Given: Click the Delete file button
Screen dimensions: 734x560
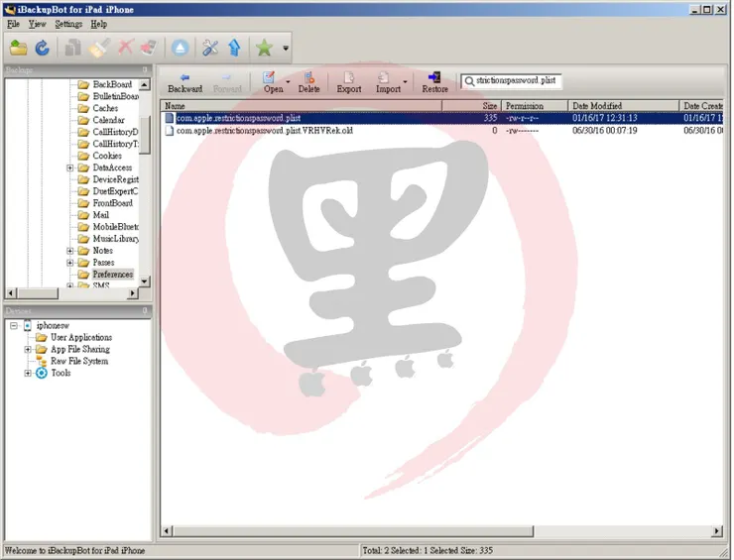Looking at the screenshot, I should tap(308, 83).
